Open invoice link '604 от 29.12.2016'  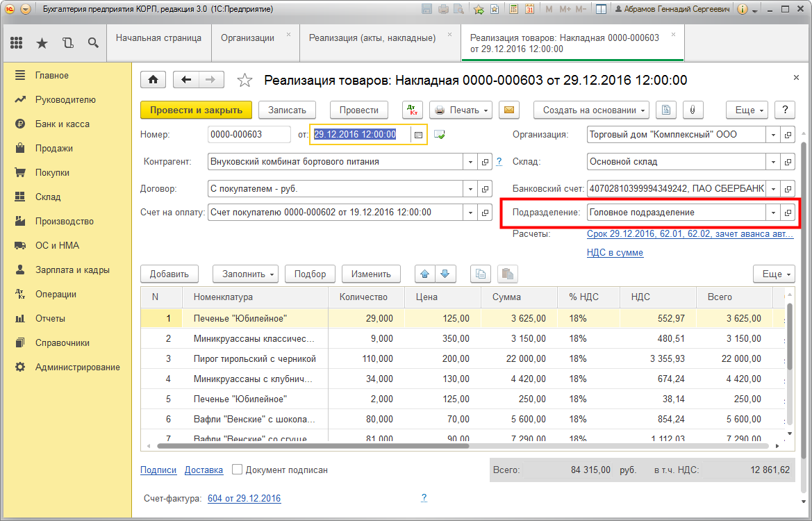[245, 498]
